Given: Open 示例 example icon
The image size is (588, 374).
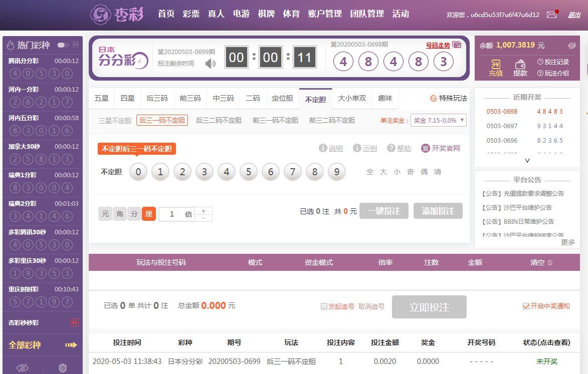Looking at the screenshot, I should click(356, 148).
